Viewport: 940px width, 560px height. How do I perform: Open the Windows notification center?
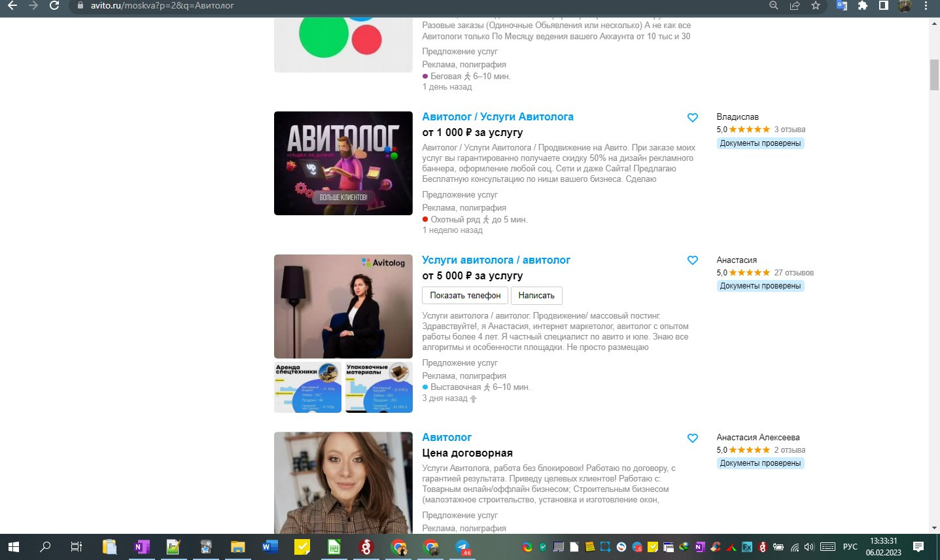[918, 547]
